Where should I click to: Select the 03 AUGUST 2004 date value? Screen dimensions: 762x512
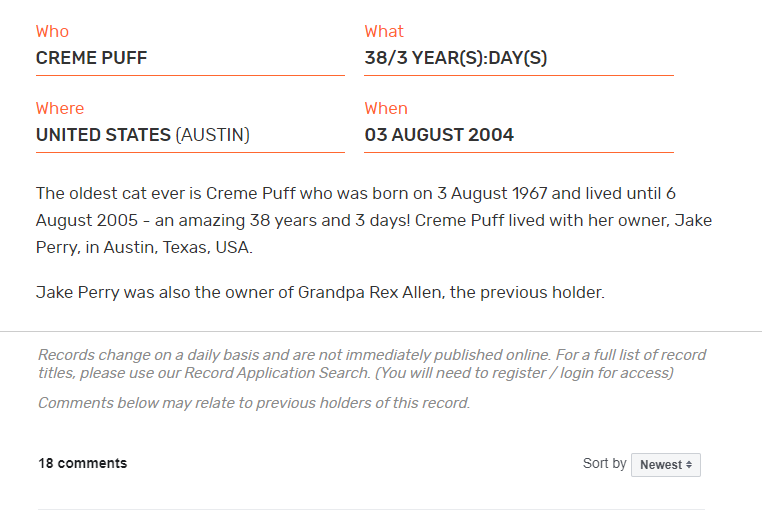[x=439, y=135]
